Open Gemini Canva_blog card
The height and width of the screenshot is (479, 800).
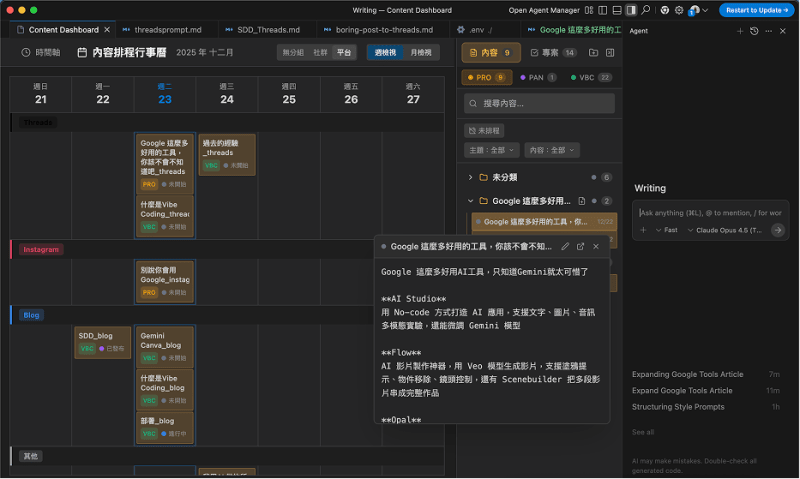(x=165, y=347)
